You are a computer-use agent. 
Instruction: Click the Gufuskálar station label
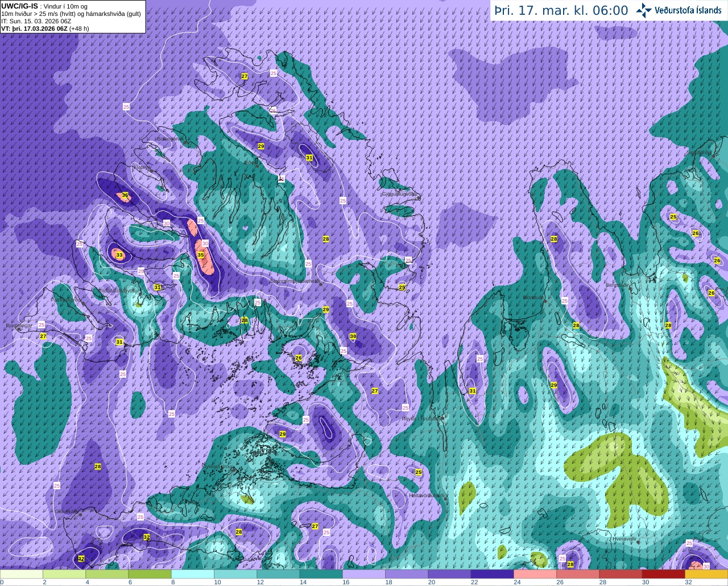[x=67, y=511]
